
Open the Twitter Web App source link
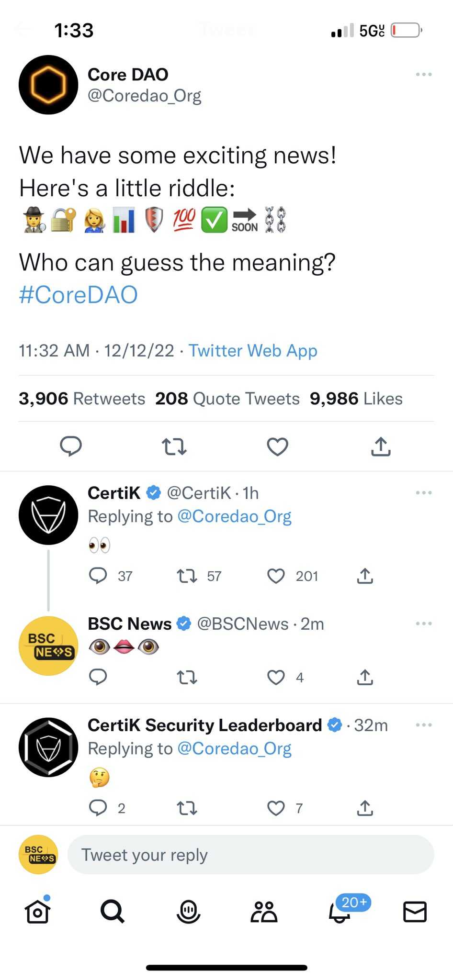[253, 351]
